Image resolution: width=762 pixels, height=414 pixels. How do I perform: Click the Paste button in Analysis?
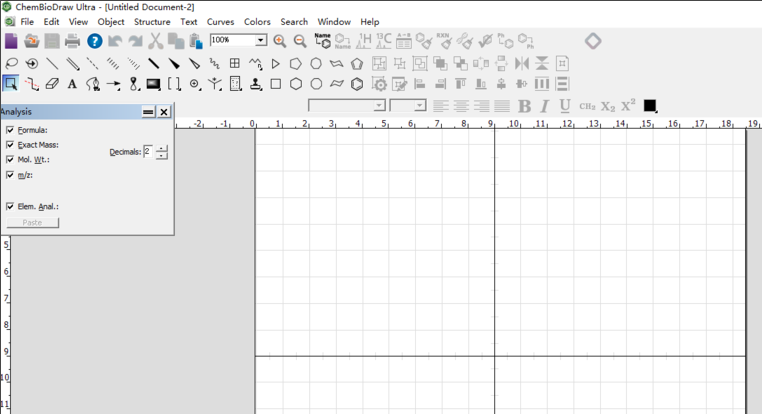[x=33, y=223]
